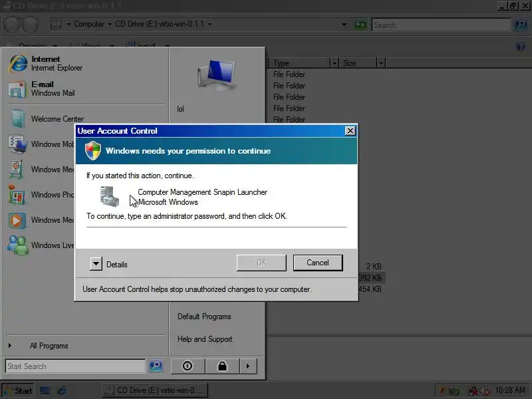The height and width of the screenshot is (399, 532).
Task: Open Windows Photo Gallery icon
Action: [17, 194]
